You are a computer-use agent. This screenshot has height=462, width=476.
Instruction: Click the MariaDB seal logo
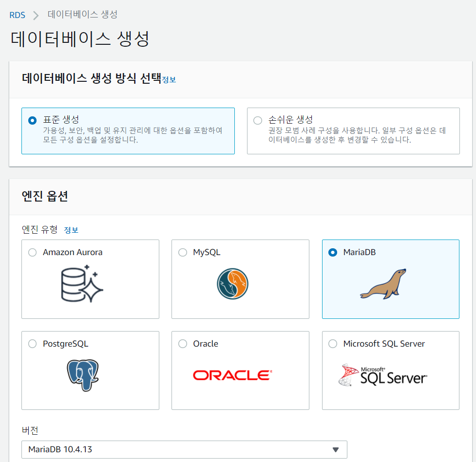pyautogui.click(x=383, y=284)
